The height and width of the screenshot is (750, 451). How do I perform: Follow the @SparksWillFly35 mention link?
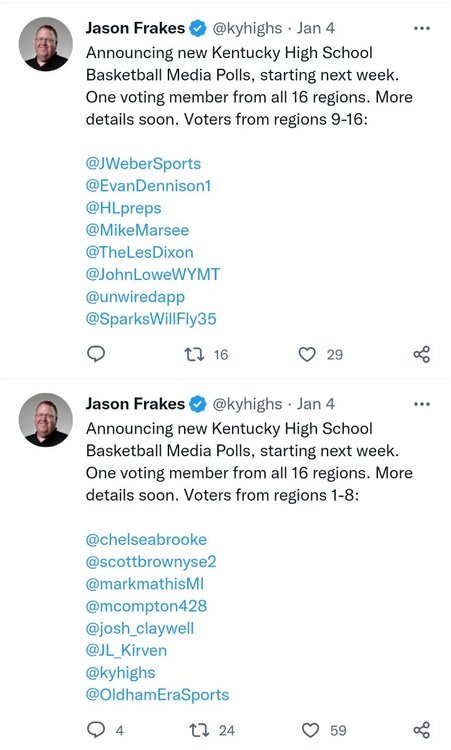(x=151, y=319)
